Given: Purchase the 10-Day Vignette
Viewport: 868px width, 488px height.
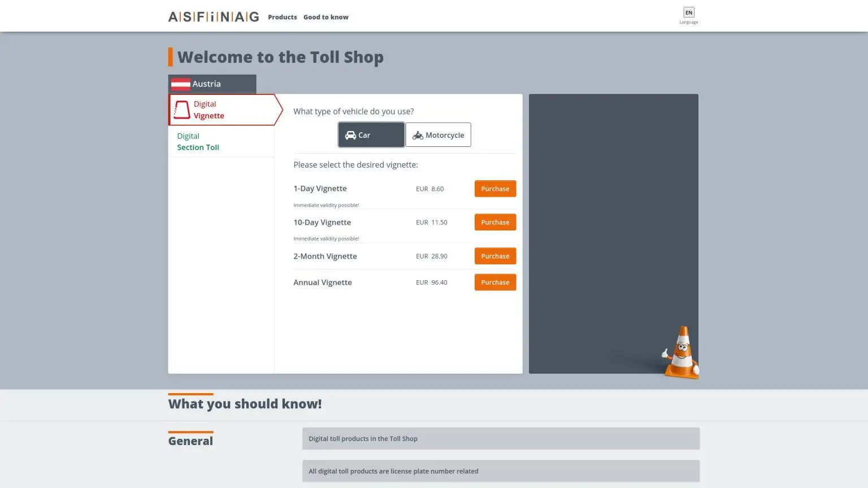Looking at the screenshot, I should coord(494,223).
